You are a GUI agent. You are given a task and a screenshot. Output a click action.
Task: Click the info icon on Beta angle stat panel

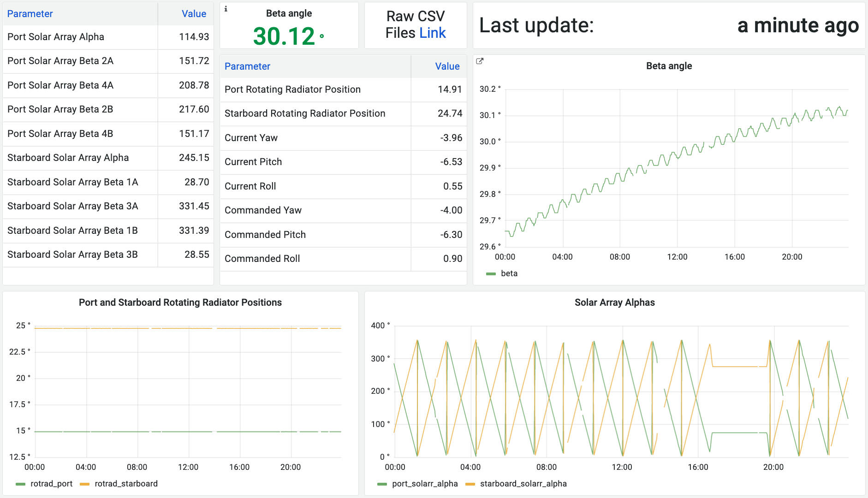[x=226, y=9]
